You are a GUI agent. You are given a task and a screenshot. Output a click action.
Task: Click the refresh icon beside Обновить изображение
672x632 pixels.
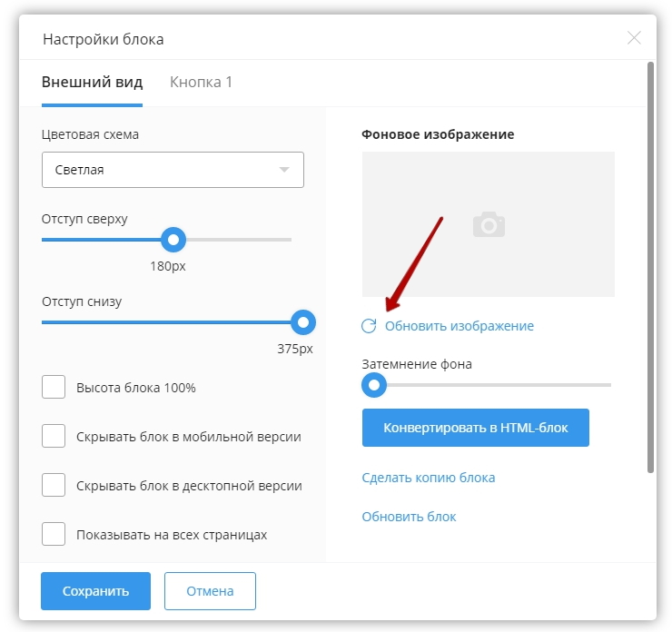click(x=369, y=326)
